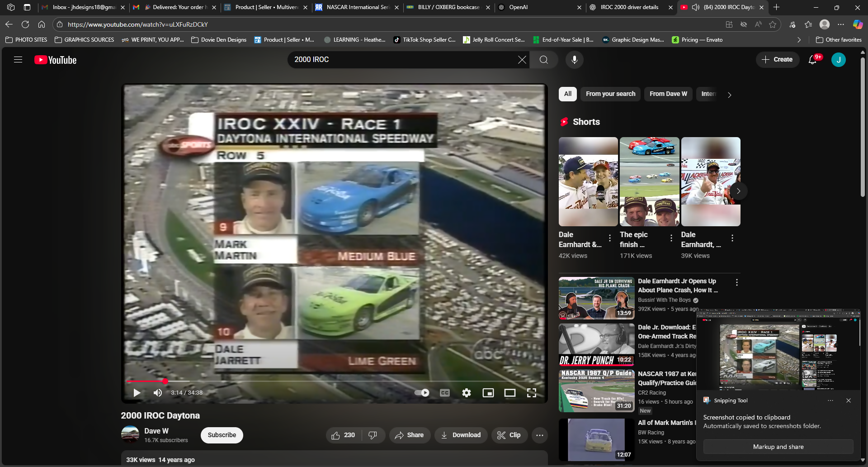Toggle the autoplay switch in player
The height and width of the screenshot is (467, 868).
click(422, 393)
